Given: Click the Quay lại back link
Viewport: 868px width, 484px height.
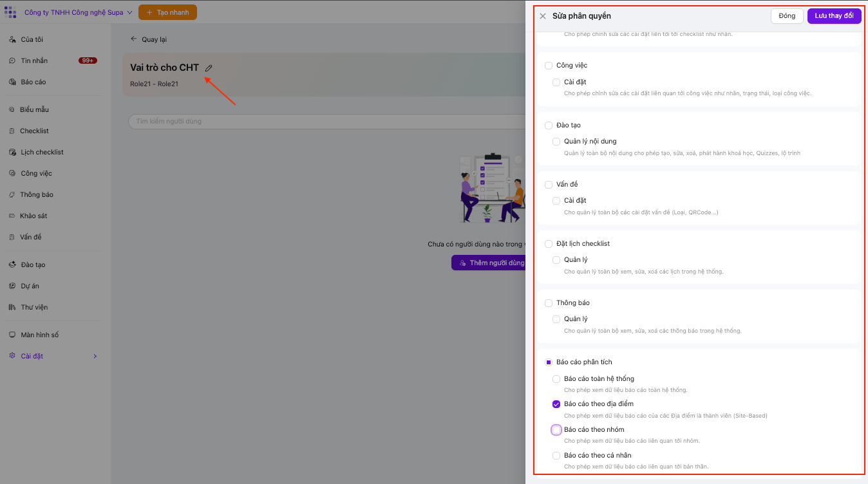Looking at the screenshot, I should click(149, 39).
